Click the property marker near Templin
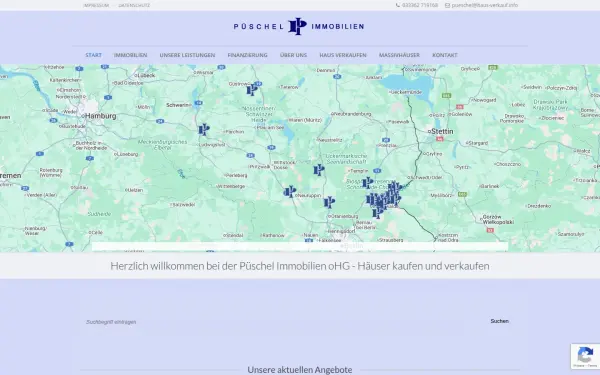This screenshot has height=375, width=600. 367,183
